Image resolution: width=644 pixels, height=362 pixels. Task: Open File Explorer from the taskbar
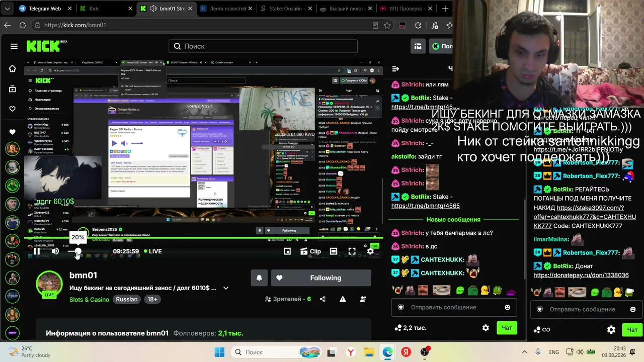[369, 352]
